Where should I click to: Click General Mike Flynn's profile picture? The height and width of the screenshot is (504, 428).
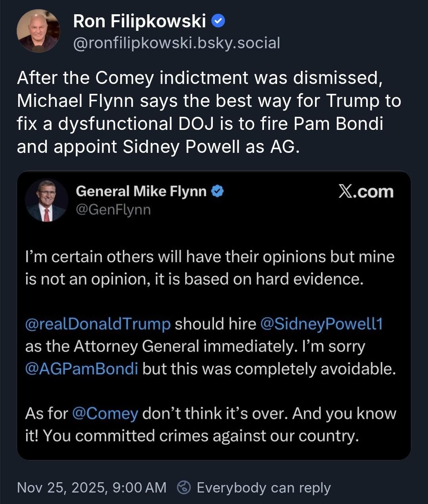(46, 200)
